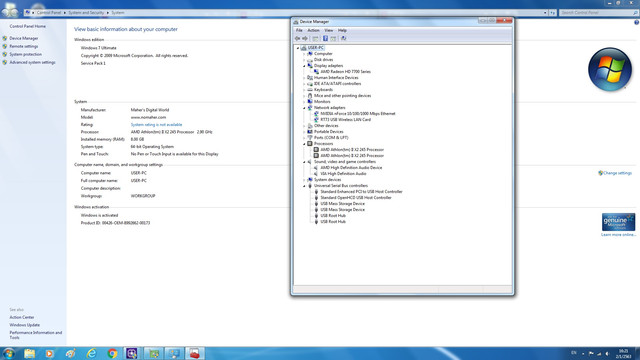Collapse the Universal Serial Bus controllers category
This screenshot has width=640, height=360.
304,186
